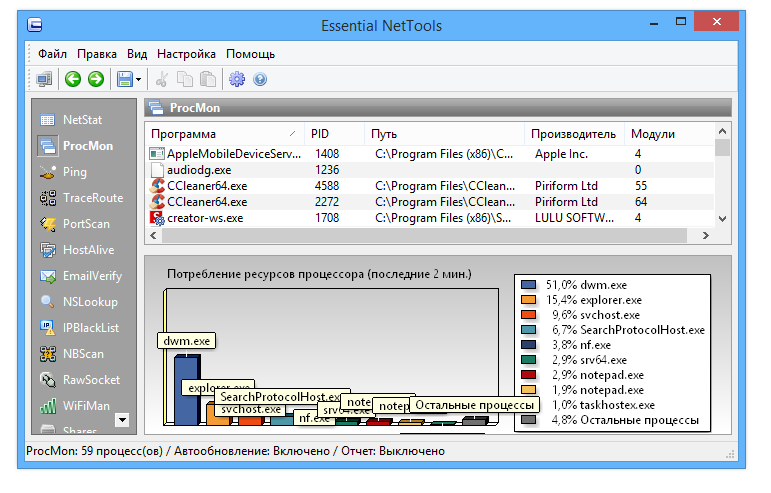Open the Файл menu

[x=52, y=54]
